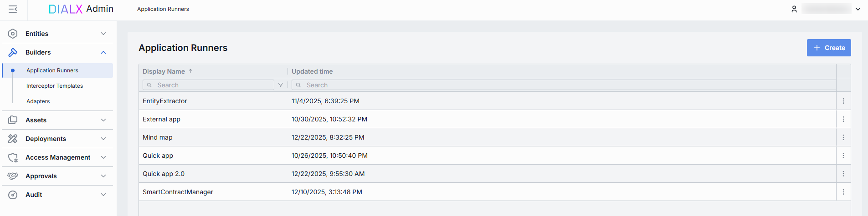Open the user account dropdown chevron
Screen dimensions: 868x216
point(858,9)
